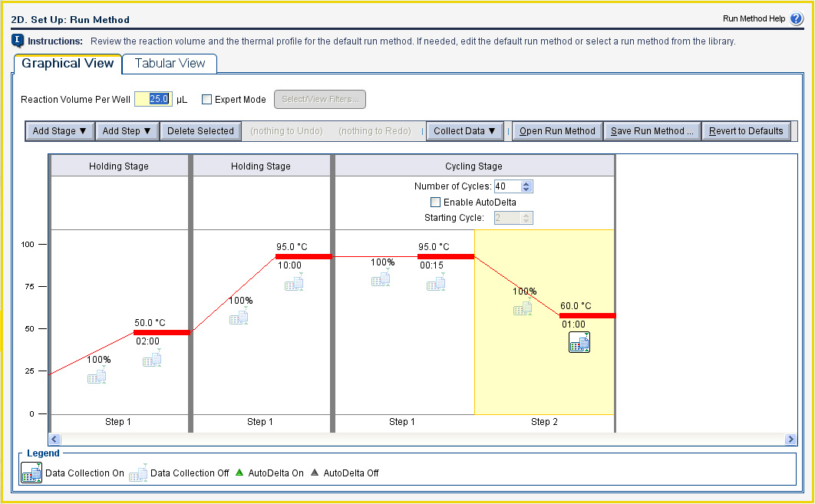Screen dimensions: 815x504
Task: Select the Graphical View tab
Action: 68,64
